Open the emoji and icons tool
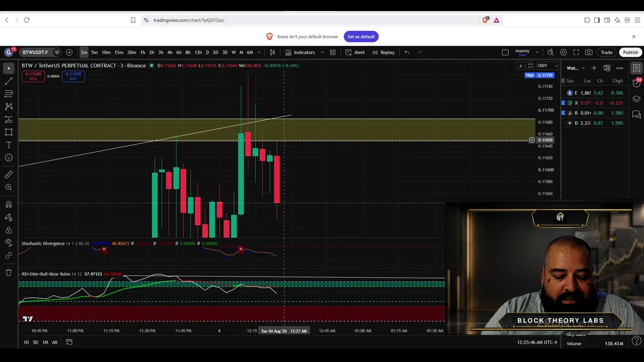The width and height of the screenshot is (644, 362). (9, 158)
